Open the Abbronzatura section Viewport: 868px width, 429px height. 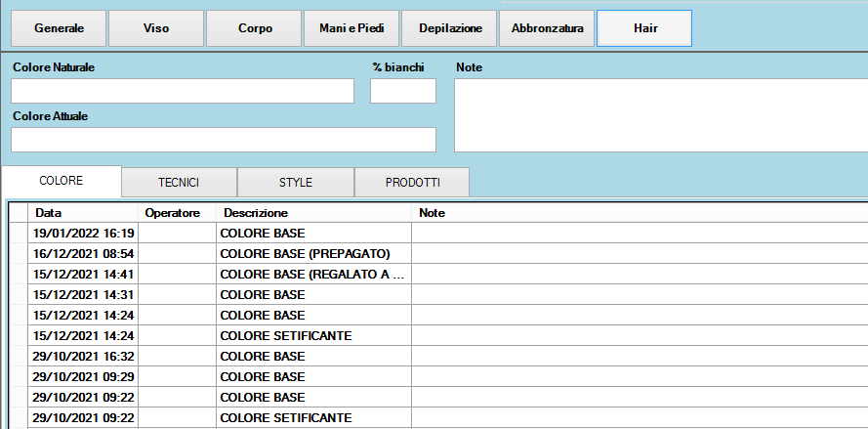click(547, 28)
